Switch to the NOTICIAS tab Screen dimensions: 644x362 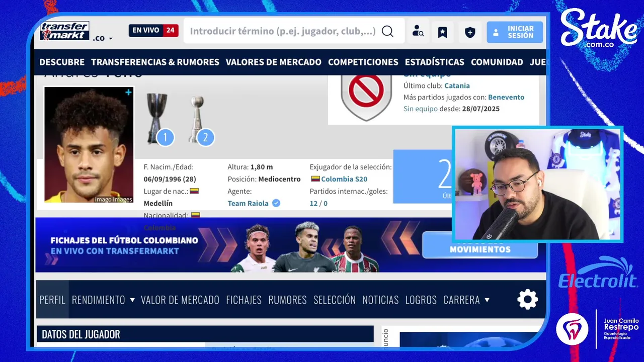click(x=380, y=300)
